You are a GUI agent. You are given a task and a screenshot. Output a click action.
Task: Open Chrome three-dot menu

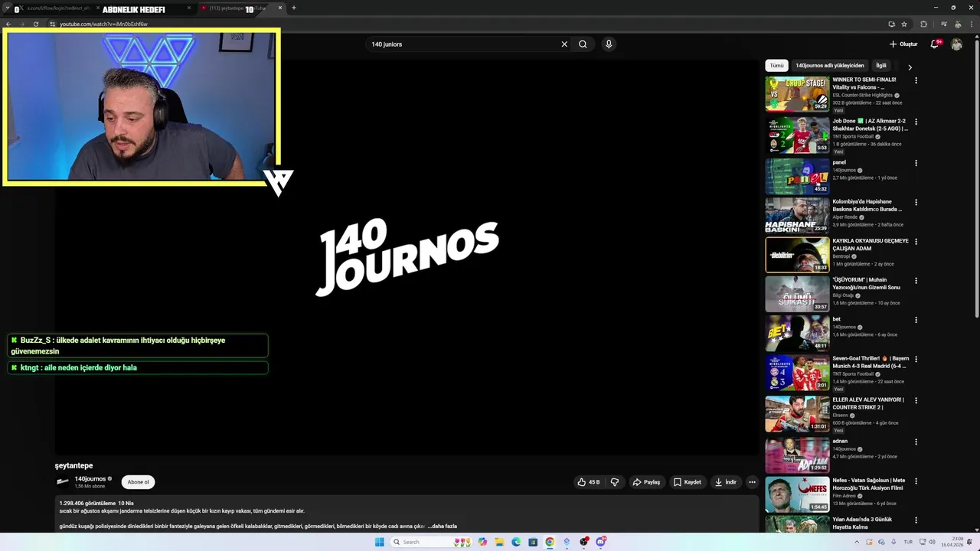coord(970,24)
